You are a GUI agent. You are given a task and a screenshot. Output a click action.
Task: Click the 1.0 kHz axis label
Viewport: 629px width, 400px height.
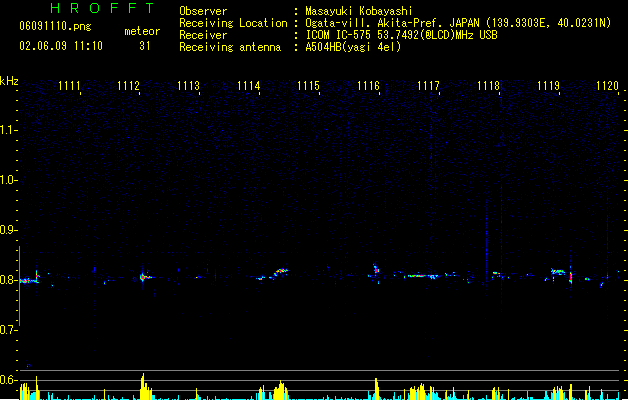pos(7,180)
